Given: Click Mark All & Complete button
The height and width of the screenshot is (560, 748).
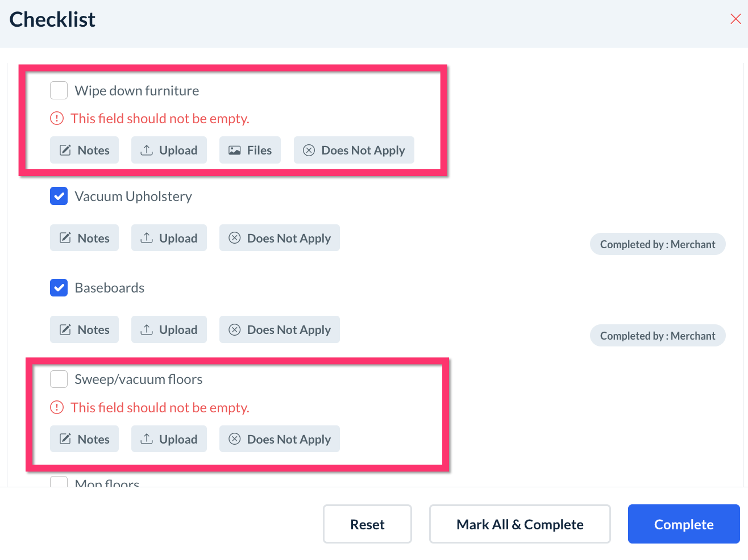Looking at the screenshot, I should click(x=520, y=524).
